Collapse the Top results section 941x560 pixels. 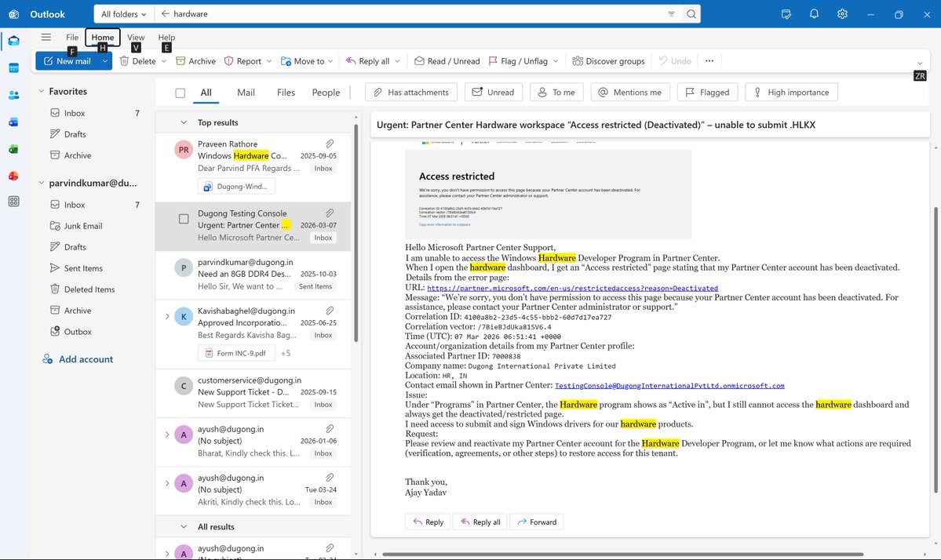click(184, 122)
